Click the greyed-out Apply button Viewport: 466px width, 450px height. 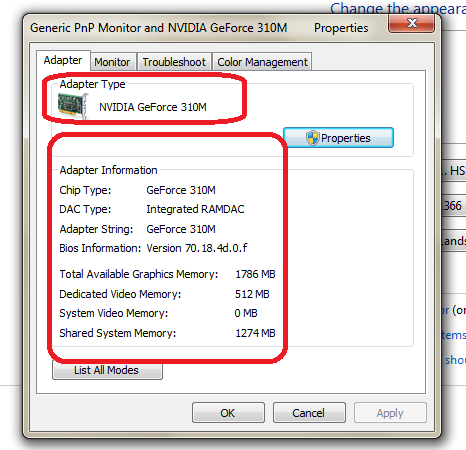click(390, 413)
